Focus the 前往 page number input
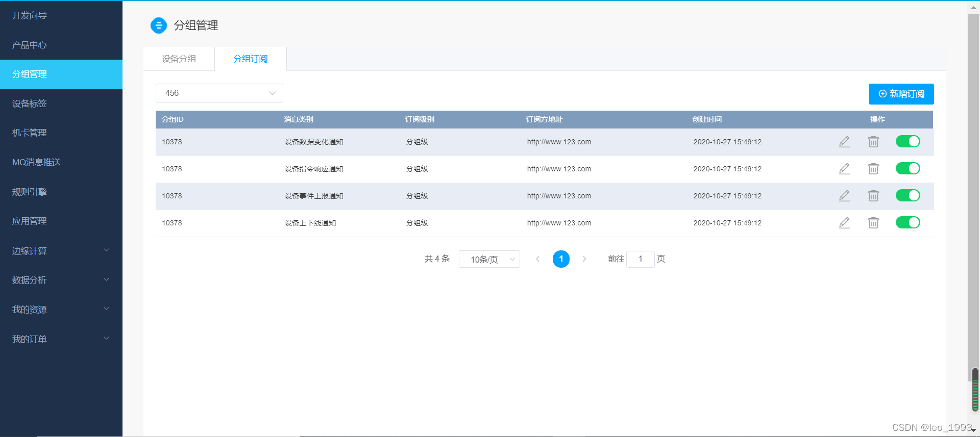 click(640, 259)
